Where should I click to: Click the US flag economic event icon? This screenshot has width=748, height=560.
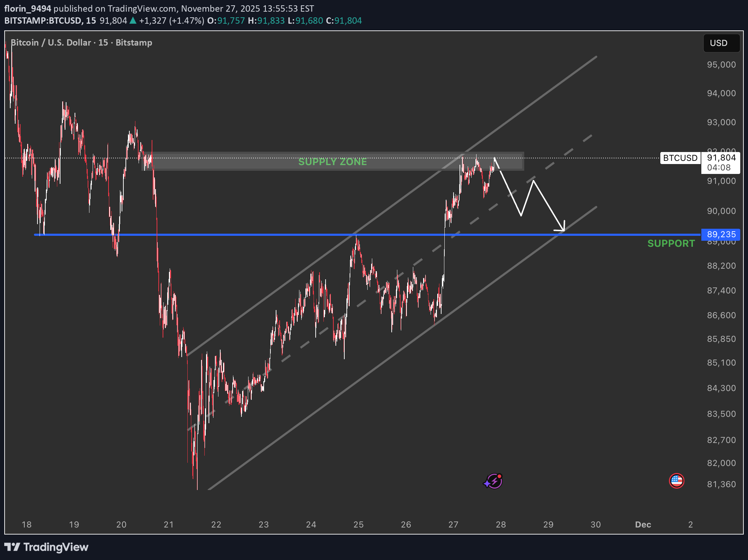[676, 481]
